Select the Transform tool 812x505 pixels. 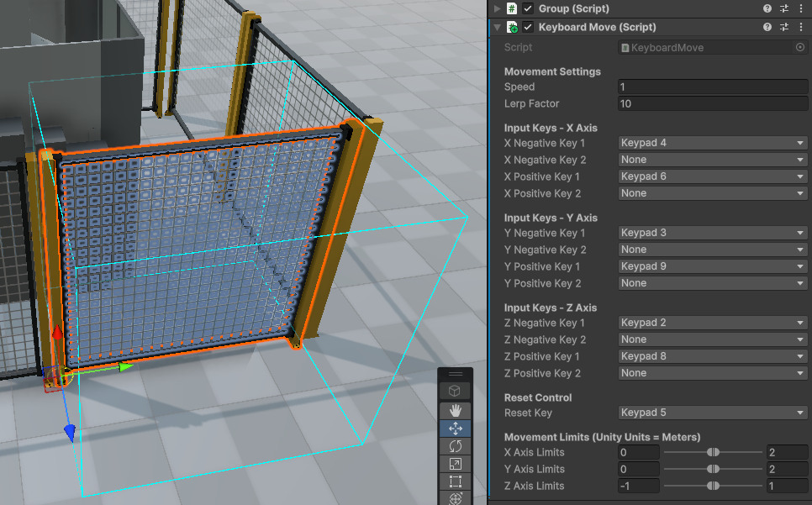(x=455, y=499)
